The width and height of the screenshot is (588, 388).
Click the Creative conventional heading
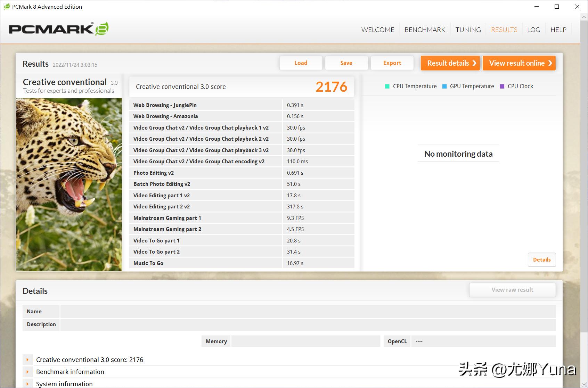tap(65, 82)
